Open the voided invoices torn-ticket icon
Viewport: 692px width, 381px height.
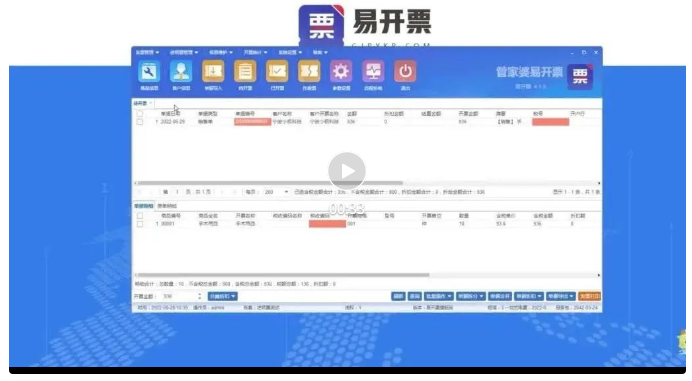309,72
